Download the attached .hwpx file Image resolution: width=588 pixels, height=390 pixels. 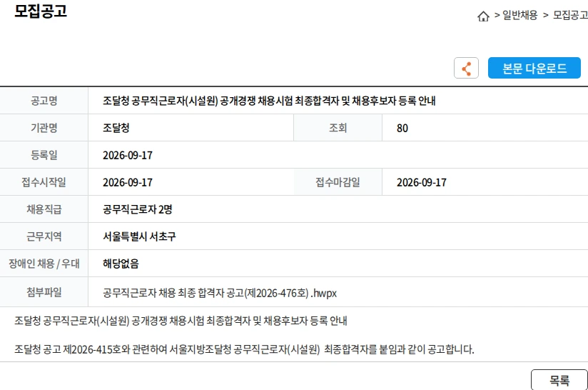pyautogui.click(x=220, y=293)
